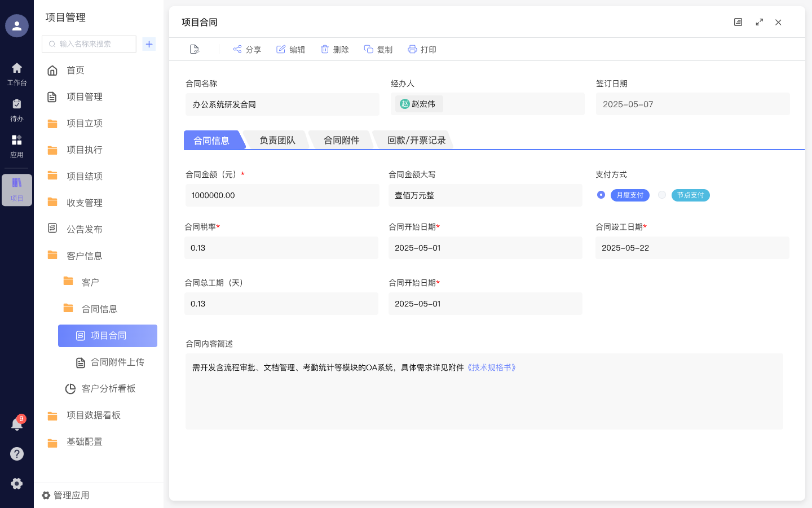Expand the 基础配置 folder
This screenshot has width=812, height=508.
84,442
